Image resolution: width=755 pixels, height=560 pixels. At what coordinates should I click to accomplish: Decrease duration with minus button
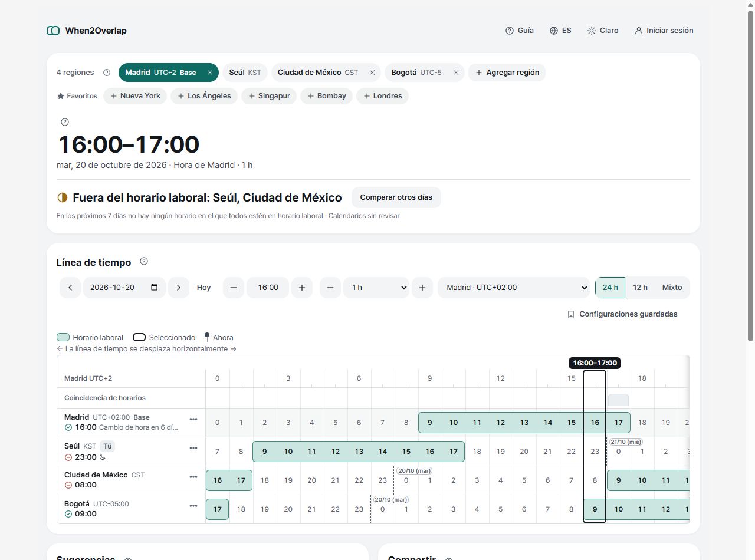330,288
